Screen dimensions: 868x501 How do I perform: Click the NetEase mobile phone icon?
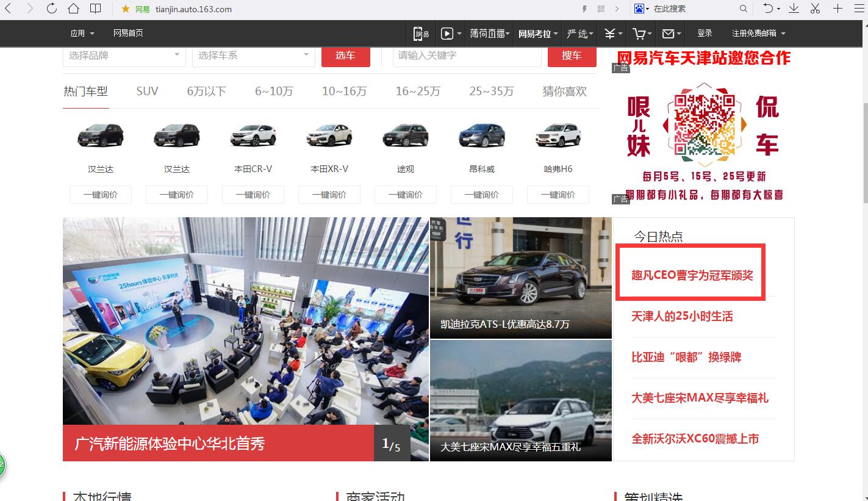coord(421,34)
